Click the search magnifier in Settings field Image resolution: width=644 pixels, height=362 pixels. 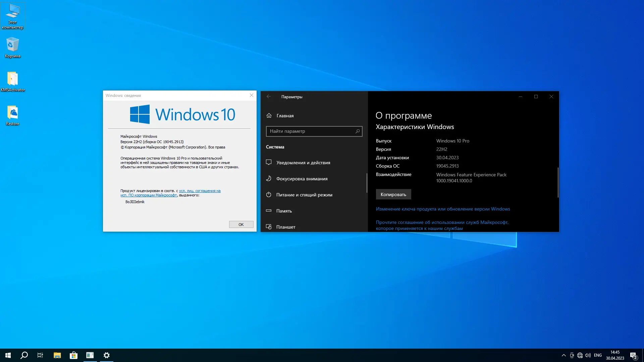pos(358,131)
